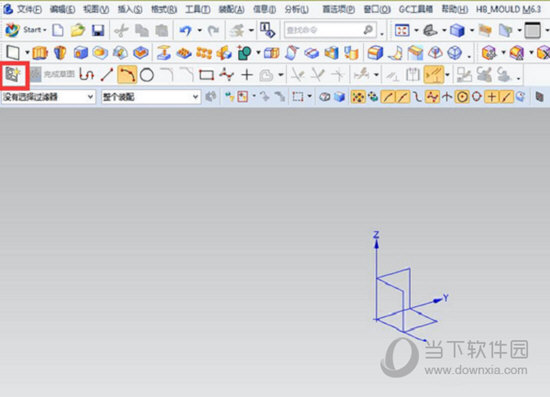Toggle the End Point snap option
550x397 pixels.
[x=388, y=96]
